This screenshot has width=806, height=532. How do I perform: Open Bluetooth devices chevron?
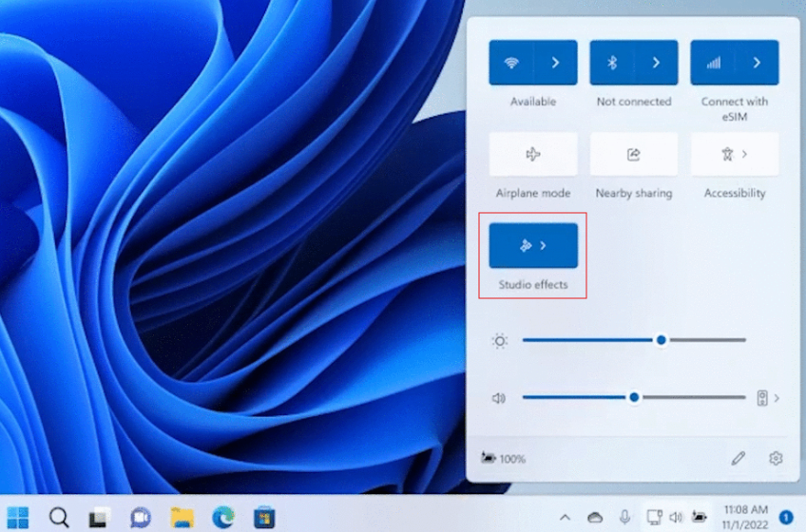(x=656, y=63)
